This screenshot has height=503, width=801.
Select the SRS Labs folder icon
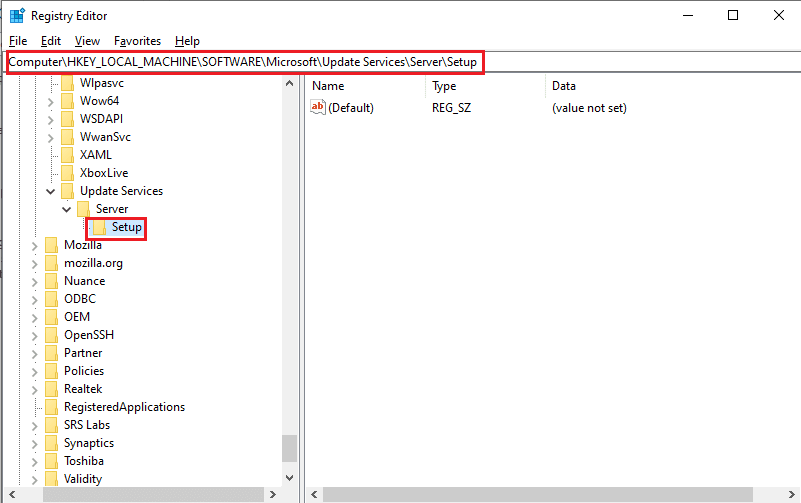coord(51,425)
